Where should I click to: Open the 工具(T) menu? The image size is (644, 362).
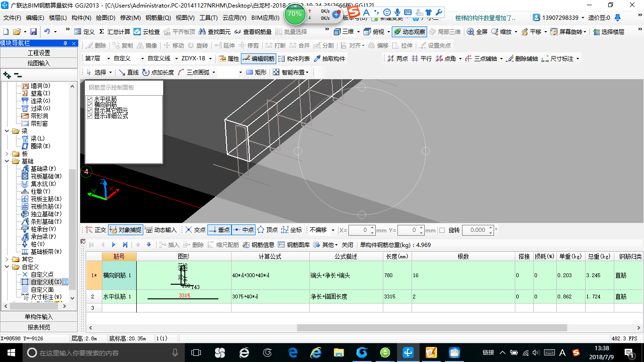tap(208, 18)
